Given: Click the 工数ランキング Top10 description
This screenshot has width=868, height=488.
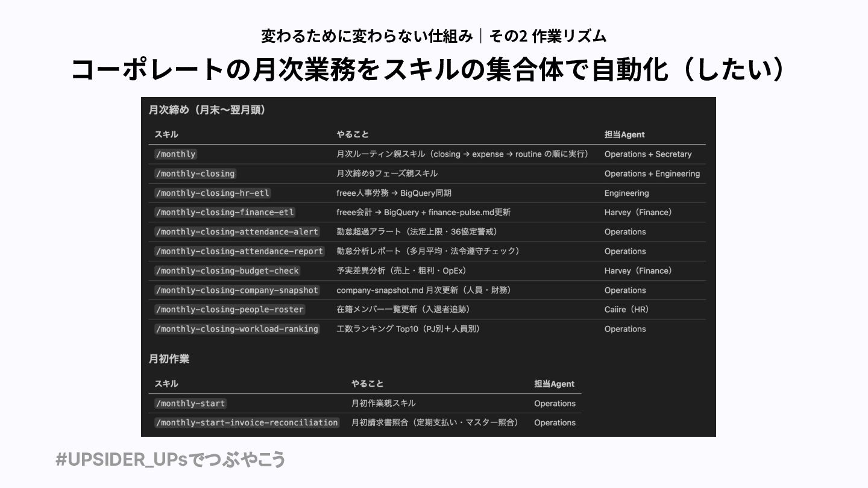Looking at the screenshot, I should coord(408,329).
